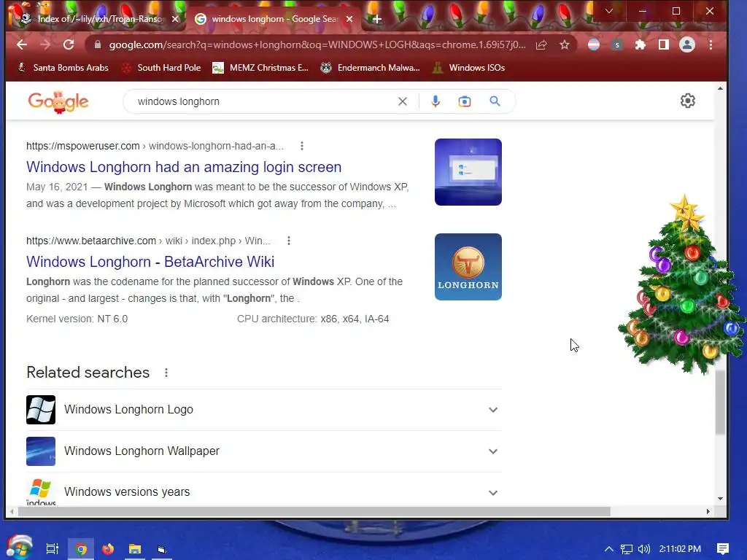Open the Chrome three-dot menu

point(711,44)
